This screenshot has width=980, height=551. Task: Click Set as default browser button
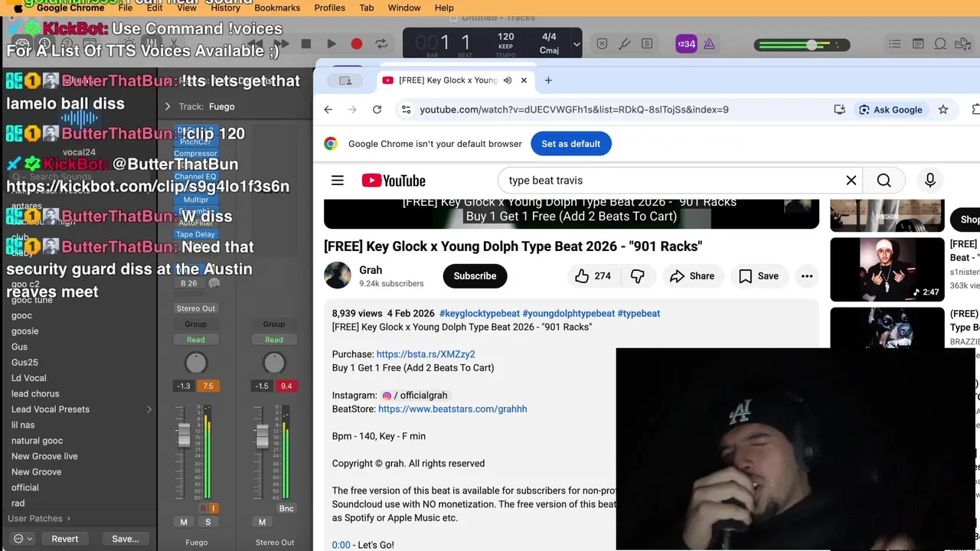click(571, 144)
